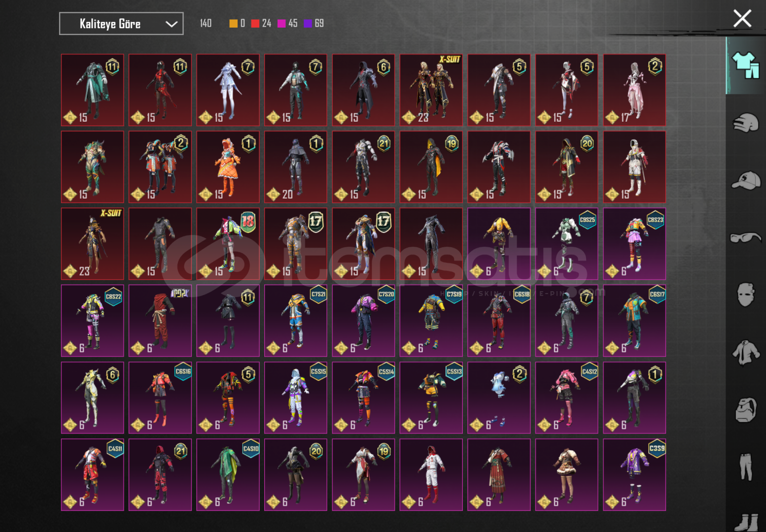Open the Kaliteye Göre sorting dropdown
Screen dimensions: 766x532
(121, 24)
